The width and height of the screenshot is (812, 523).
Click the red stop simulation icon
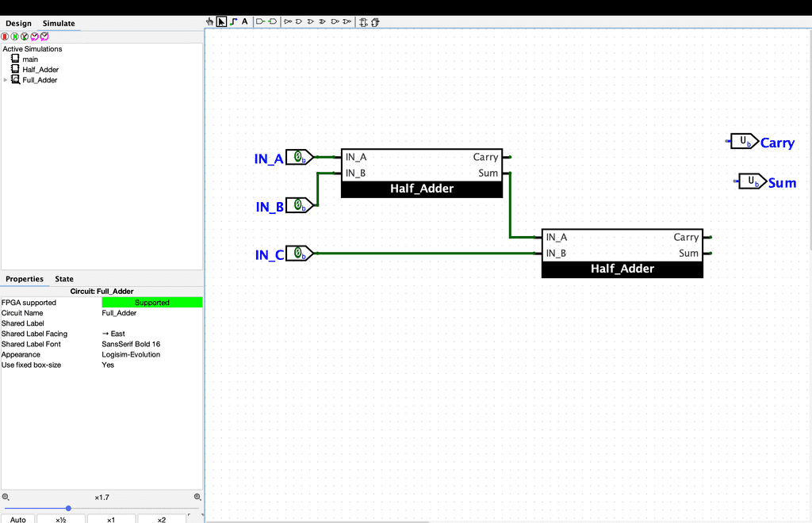point(5,36)
